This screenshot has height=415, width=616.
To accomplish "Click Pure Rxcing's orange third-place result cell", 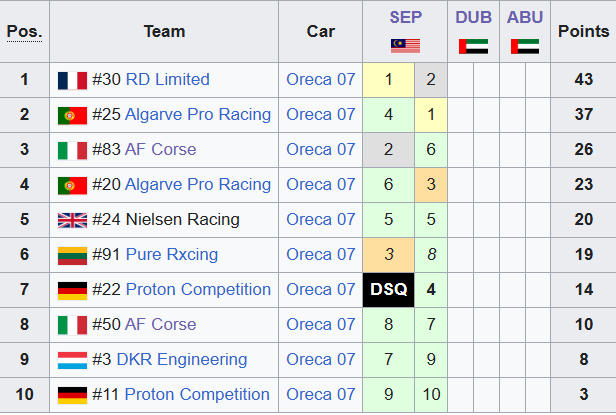I will point(388,255).
